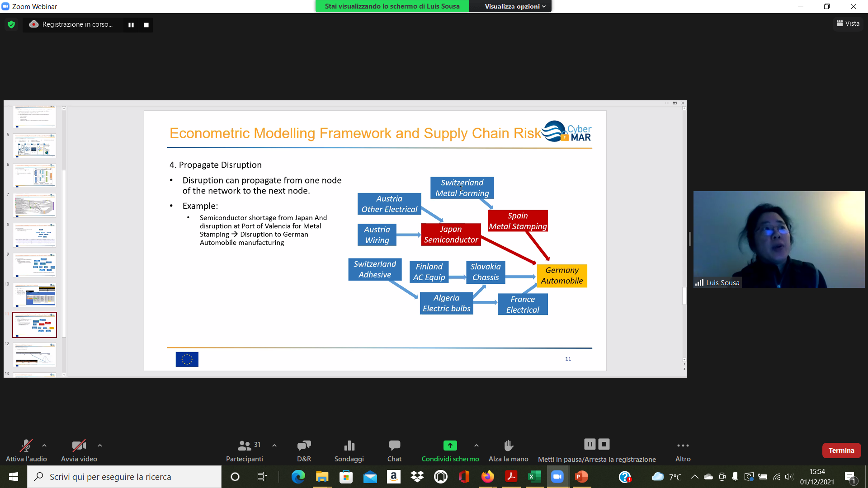Image resolution: width=868 pixels, height=488 pixels.
Task: Click Condividi schermo share icon
Action: (x=450, y=446)
